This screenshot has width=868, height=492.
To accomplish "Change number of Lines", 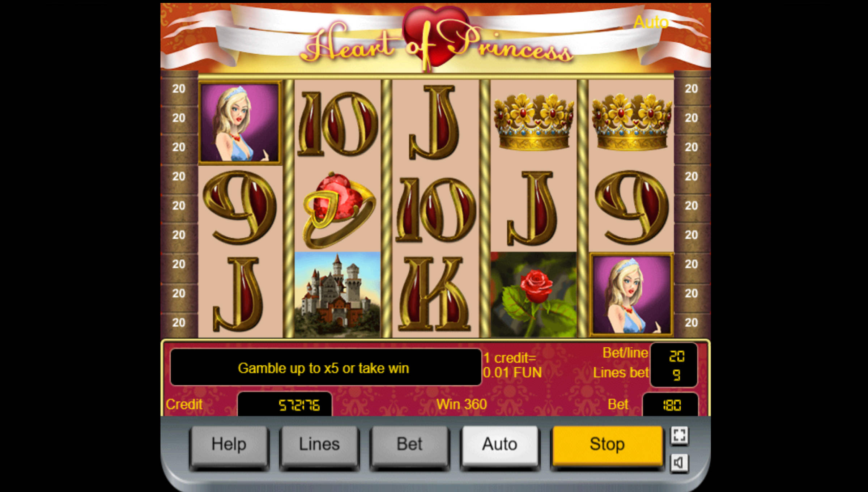I will [319, 445].
